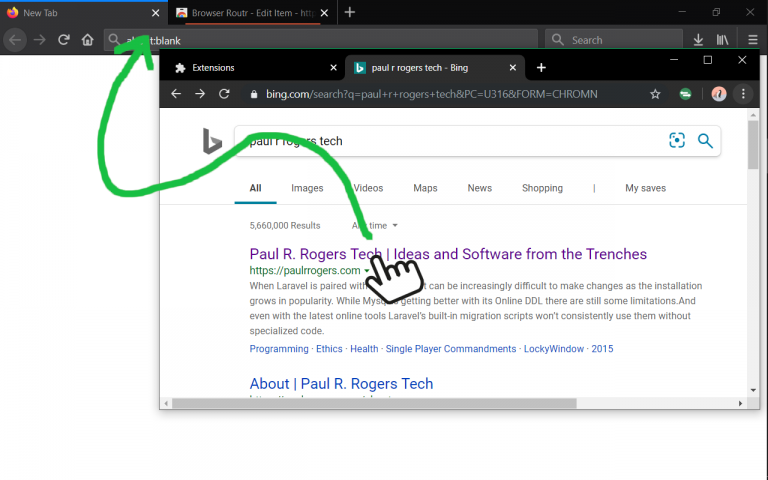768x480 pixels.
Task: Click the Firefox about:blank address bar
Action: (321, 40)
